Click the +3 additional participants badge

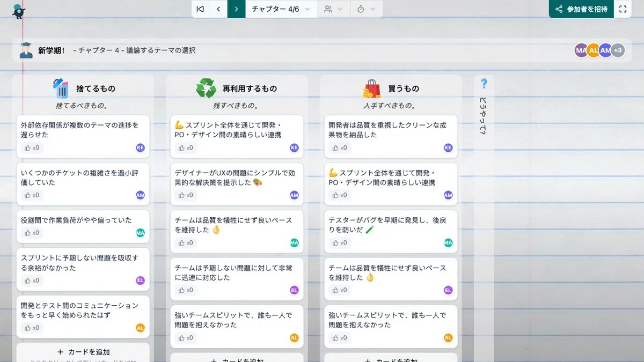[618, 50]
